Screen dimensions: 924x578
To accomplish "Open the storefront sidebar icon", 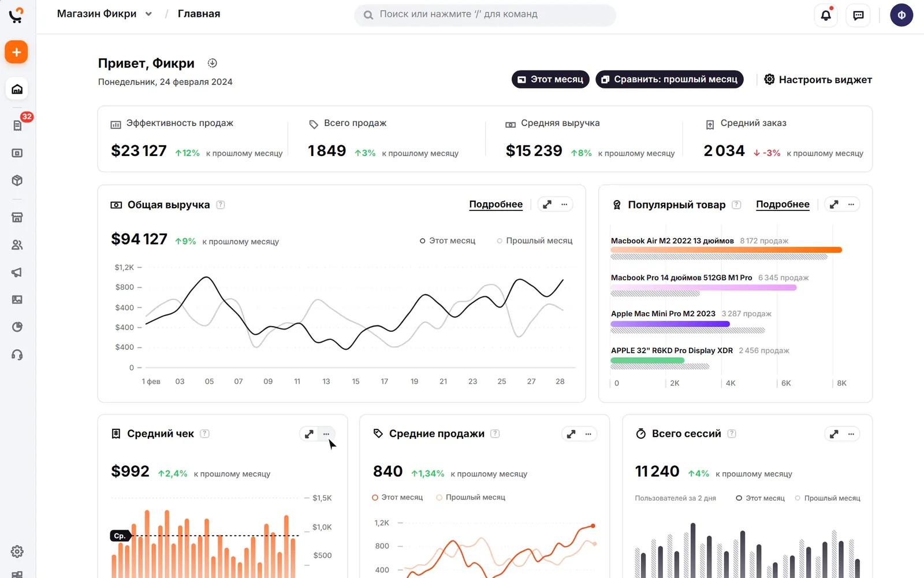I will click(17, 217).
